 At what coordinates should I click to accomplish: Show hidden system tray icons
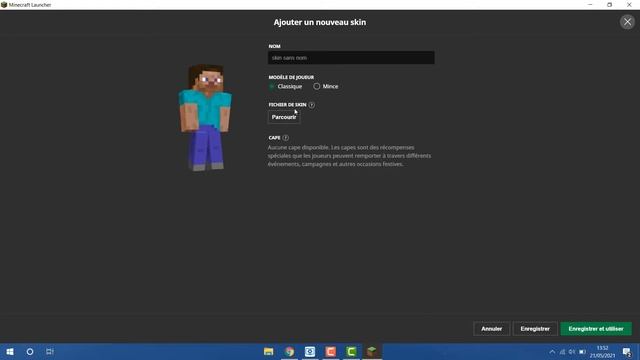point(552,352)
